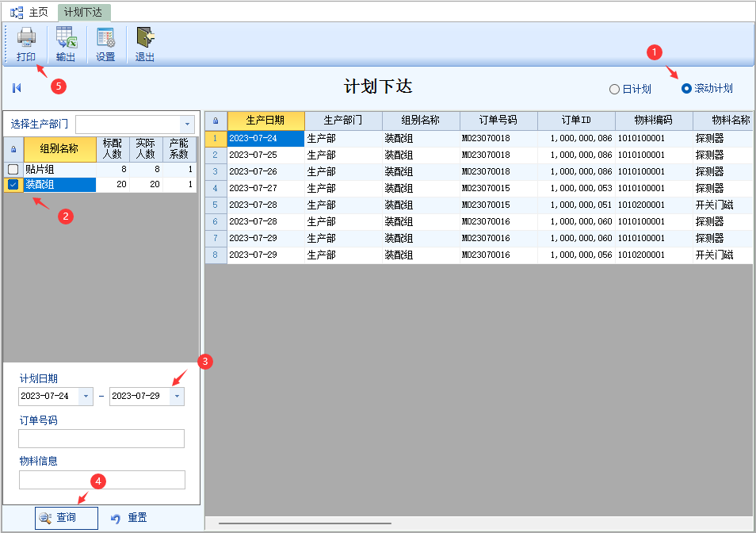Select the 贴片组 row name

59,169
